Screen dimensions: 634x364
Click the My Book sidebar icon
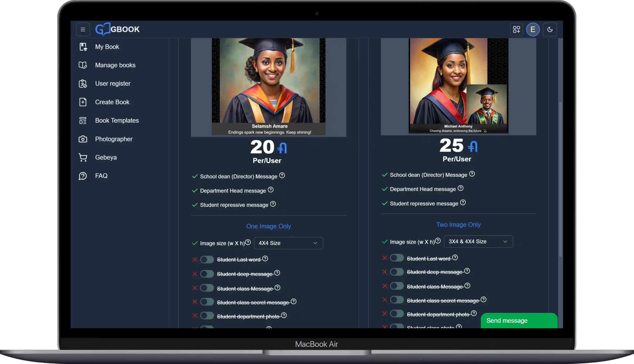pyautogui.click(x=83, y=47)
